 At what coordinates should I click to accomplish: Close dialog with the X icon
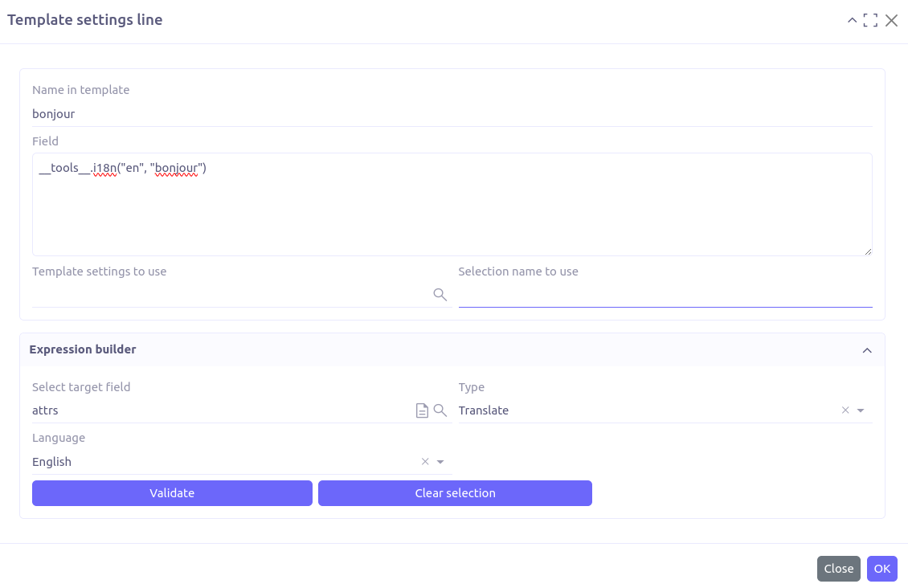tap(891, 21)
